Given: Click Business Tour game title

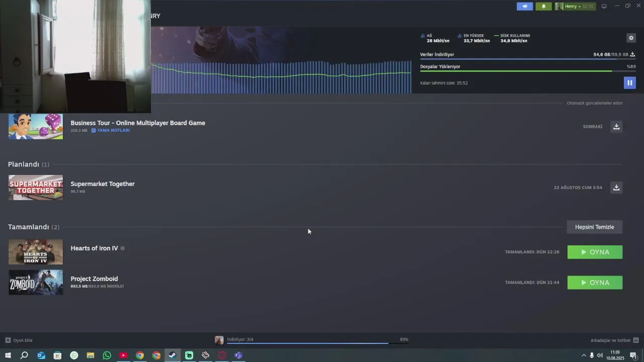Looking at the screenshot, I should [138, 123].
